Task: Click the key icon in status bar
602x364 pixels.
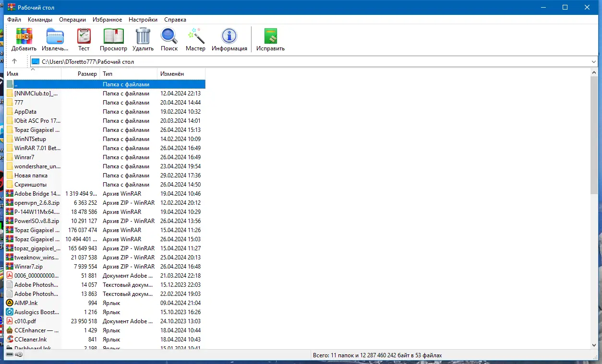Action: tap(19, 355)
